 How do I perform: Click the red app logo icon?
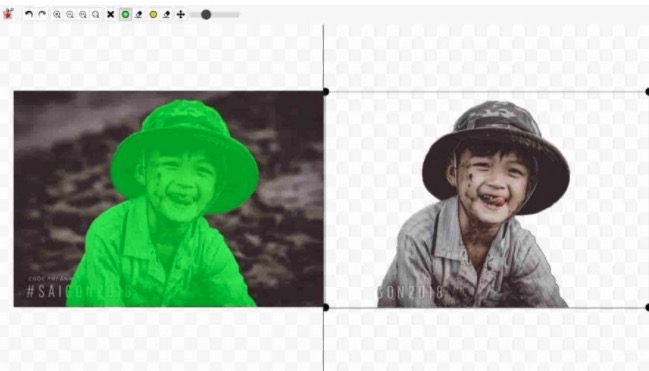[8, 14]
